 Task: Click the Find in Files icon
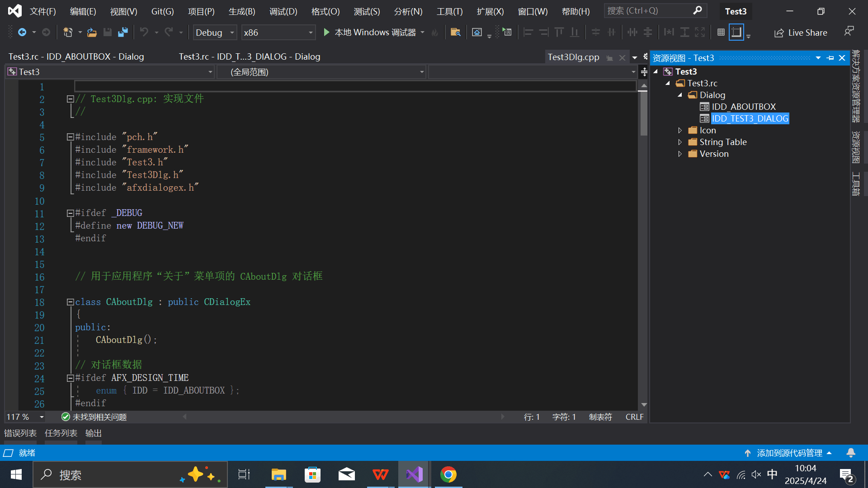coord(455,32)
